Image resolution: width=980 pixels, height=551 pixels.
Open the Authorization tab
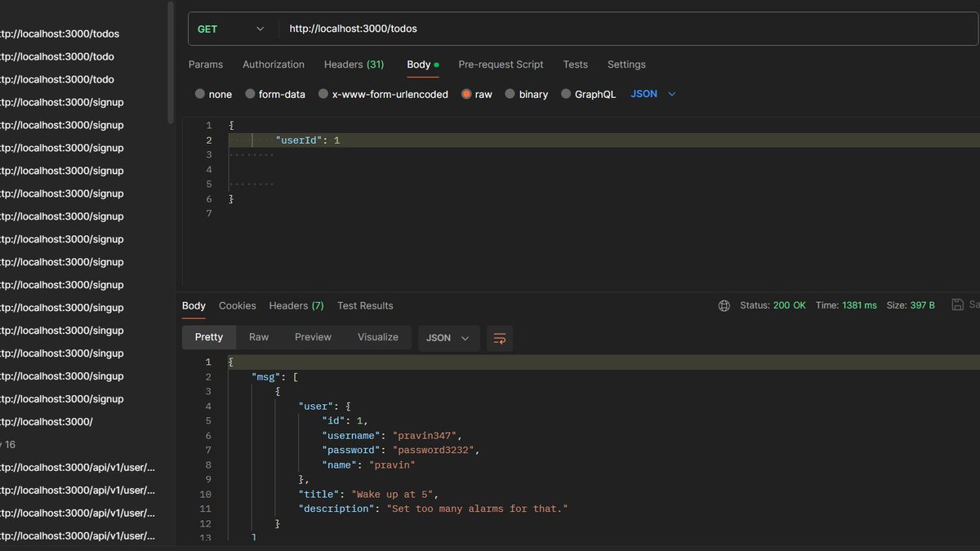pos(274,64)
